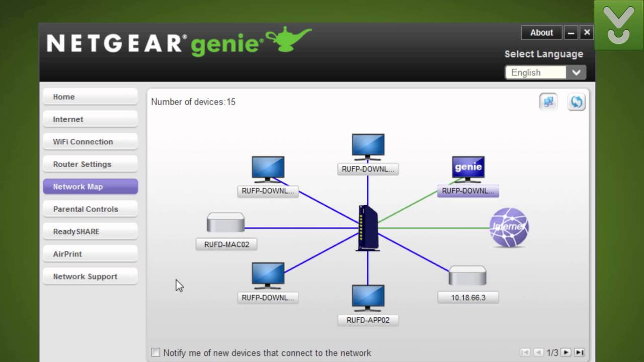Go to next page of devices

coord(566,353)
